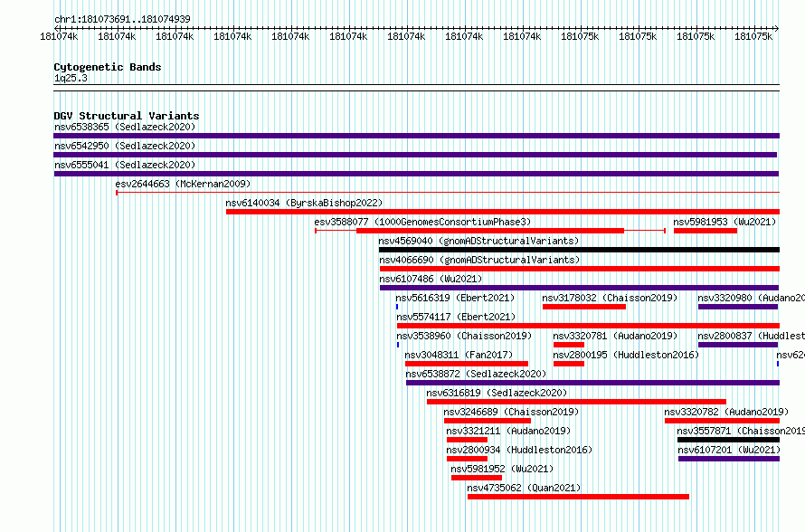
Task: Click nsv6538872 (Sedlazeck2020) label
Action: 476,374
